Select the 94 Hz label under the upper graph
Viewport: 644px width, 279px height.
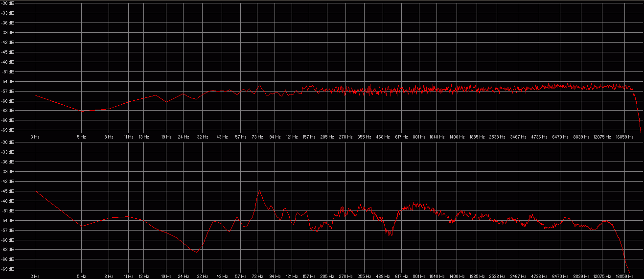click(x=275, y=137)
